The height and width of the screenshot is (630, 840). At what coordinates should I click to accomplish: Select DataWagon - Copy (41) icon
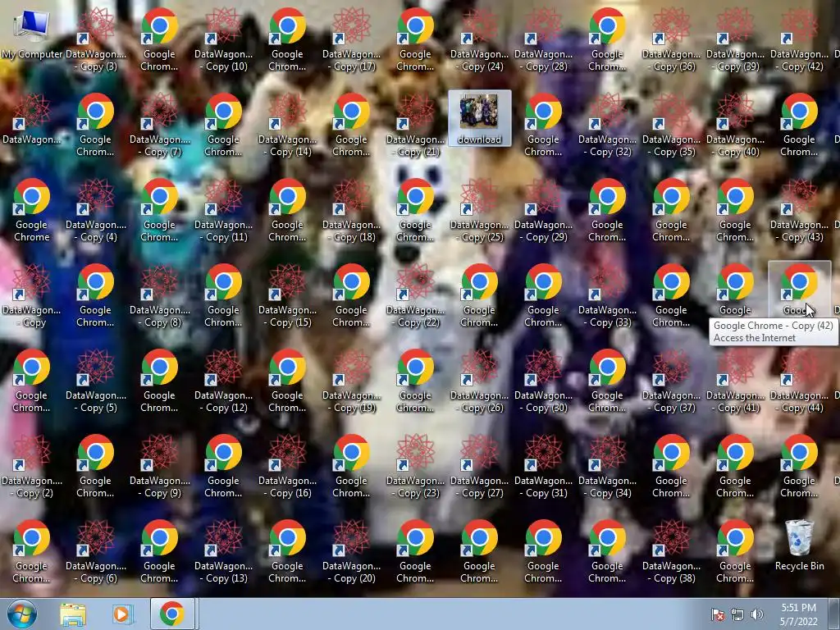(736, 379)
